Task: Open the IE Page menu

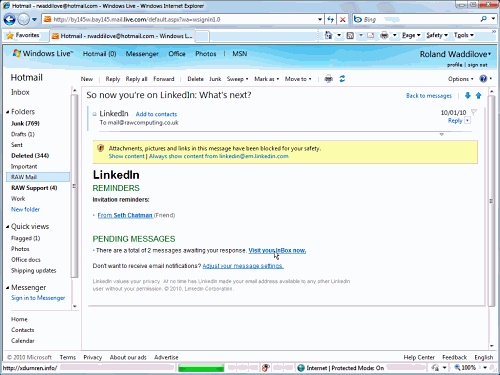Action: click(x=411, y=35)
